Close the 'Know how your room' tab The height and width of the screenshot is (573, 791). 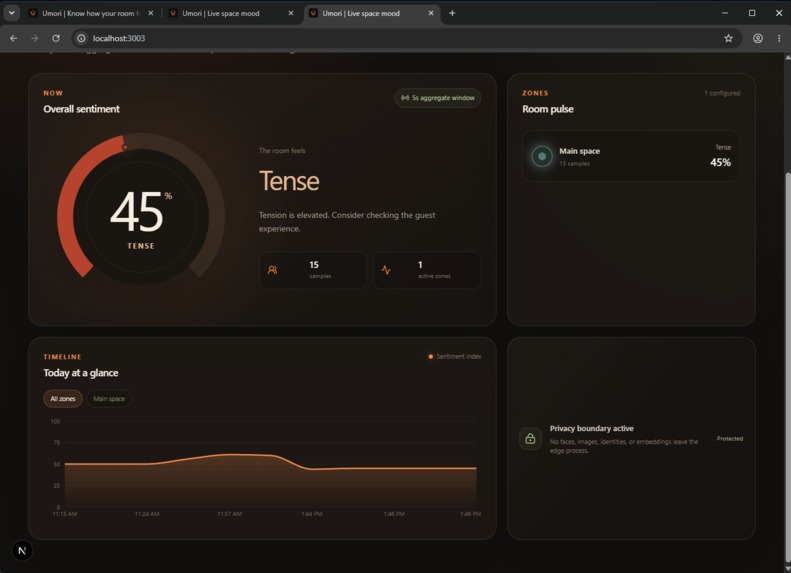tap(150, 13)
